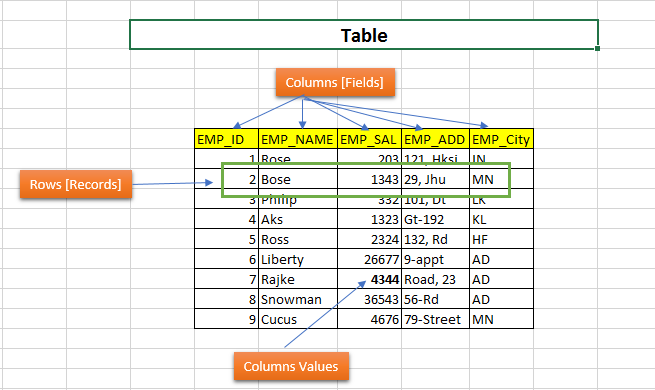The height and width of the screenshot is (390, 655).
Task: Select the "Columns [Fields]" orange callout shape
Action: [335, 82]
